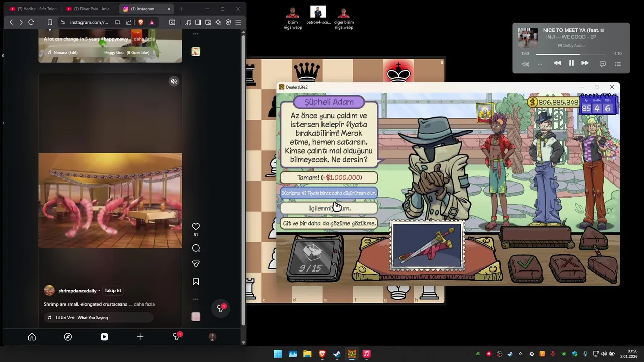
Task: Open Brave VPN shield icon
Action: 228,22
